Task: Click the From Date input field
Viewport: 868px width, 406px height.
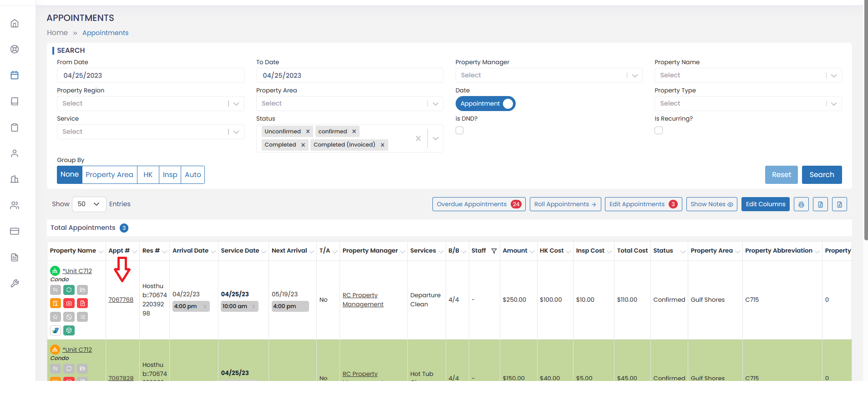Action: pyautogui.click(x=150, y=76)
